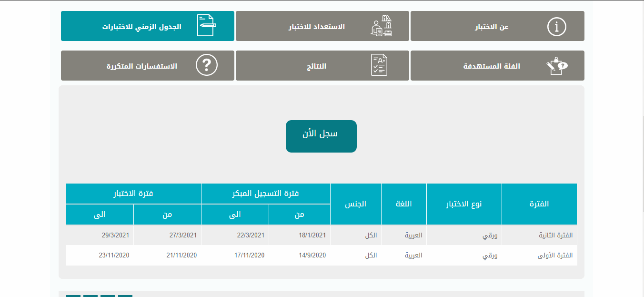Click the date 17/11/2020
This screenshot has height=297, width=644.
[x=249, y=256]
